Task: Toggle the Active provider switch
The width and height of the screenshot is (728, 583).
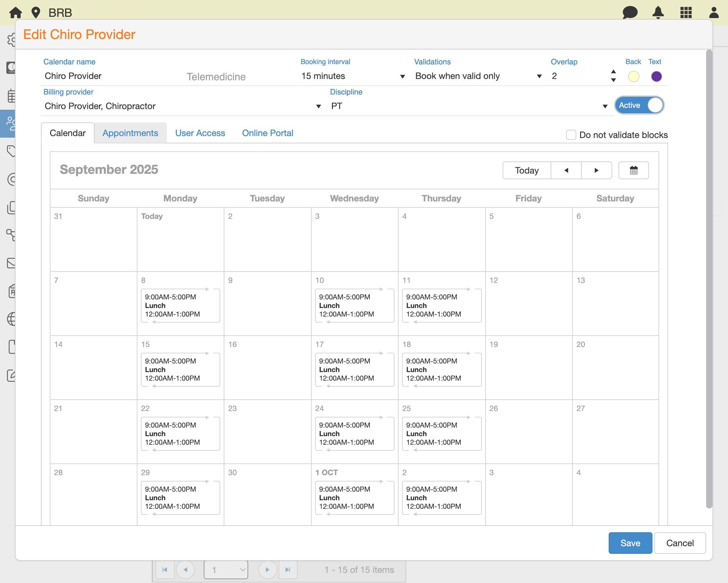Action: [639, 105]
